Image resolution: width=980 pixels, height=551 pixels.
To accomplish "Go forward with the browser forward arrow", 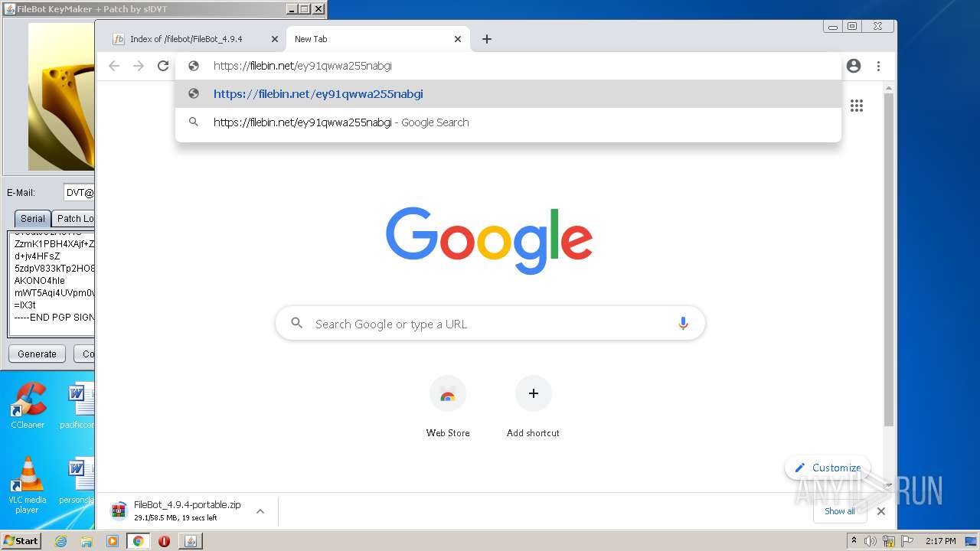I will 139,66.
